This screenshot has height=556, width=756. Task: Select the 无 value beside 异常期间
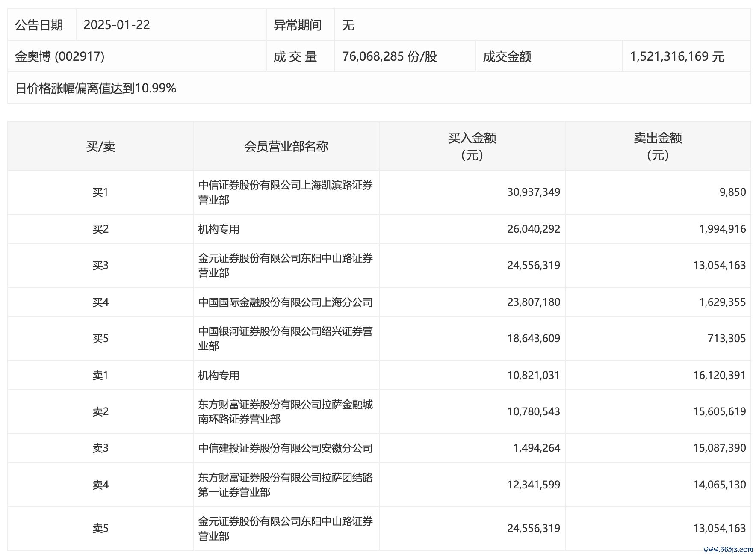point(348,25)
